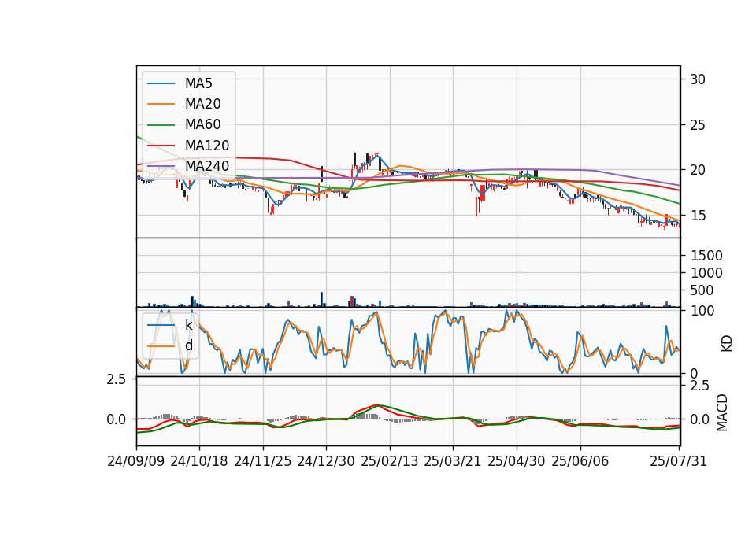Click the MA5 legend label
The height and width of the screenshot is (543, 756).
click(198, 83)
